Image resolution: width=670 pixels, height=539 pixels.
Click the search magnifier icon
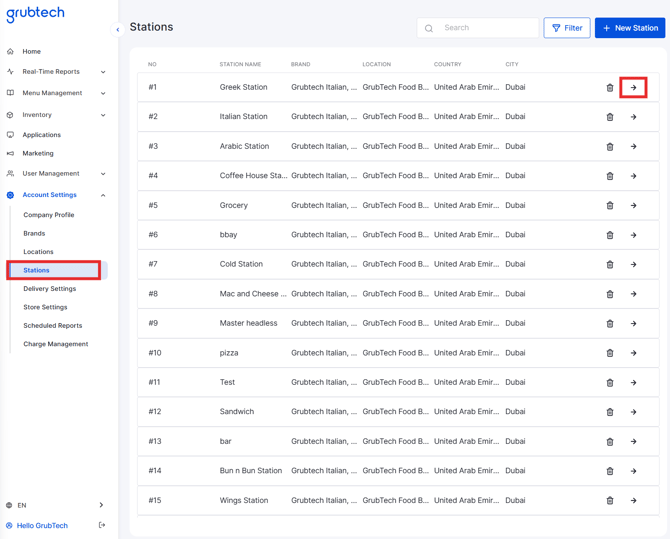(429, 28)
